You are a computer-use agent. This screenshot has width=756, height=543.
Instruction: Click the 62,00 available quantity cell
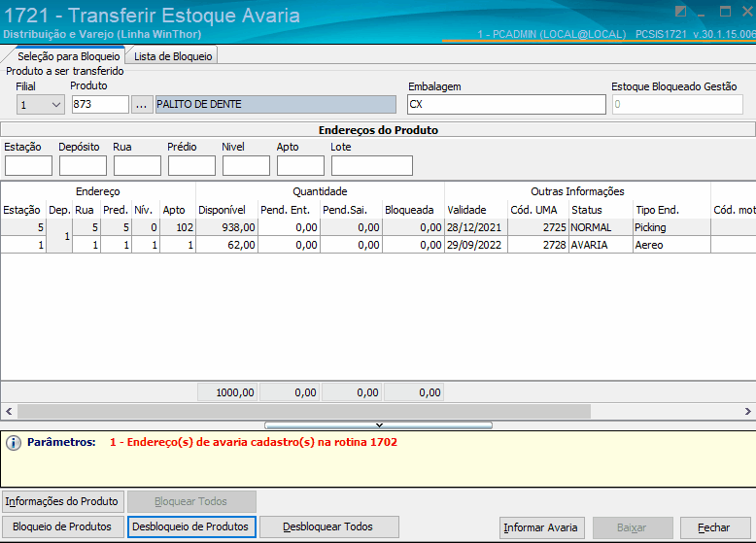tap(226, 245)
